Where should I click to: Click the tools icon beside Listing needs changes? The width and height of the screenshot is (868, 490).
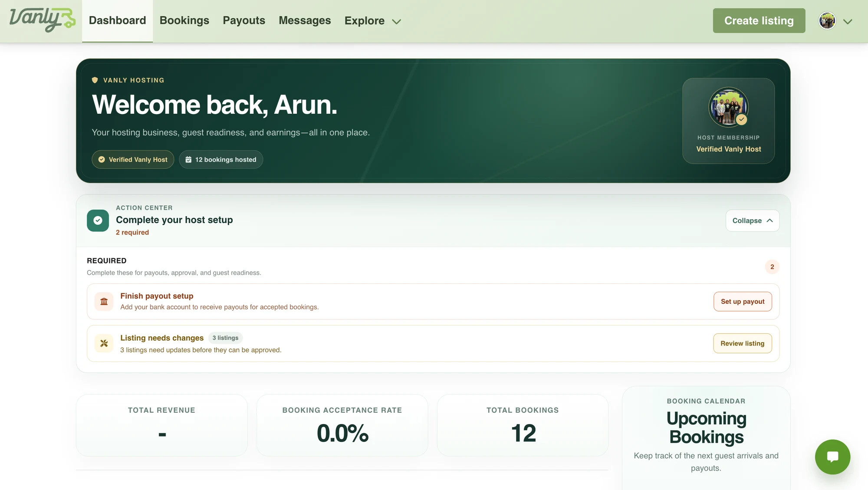click(x=104, y=343)
